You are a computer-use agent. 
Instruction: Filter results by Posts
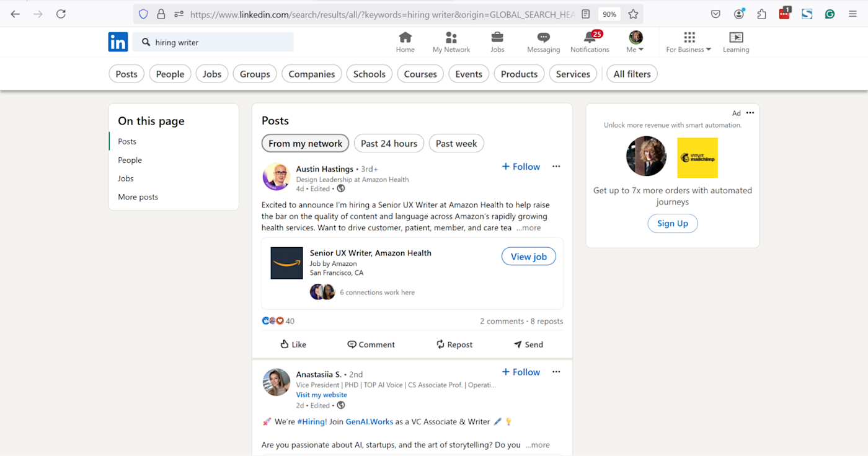pyautogui.click(x=126, y=74)
